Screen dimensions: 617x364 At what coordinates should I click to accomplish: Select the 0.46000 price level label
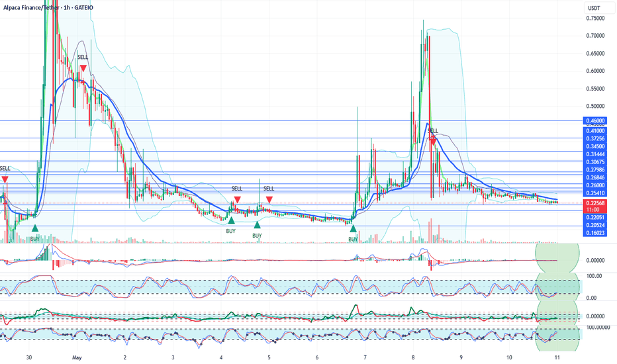[x=595, y=121]
